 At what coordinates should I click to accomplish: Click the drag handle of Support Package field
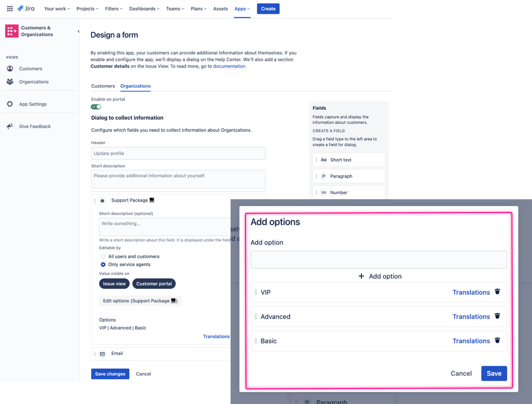click(x=95, y=201)
